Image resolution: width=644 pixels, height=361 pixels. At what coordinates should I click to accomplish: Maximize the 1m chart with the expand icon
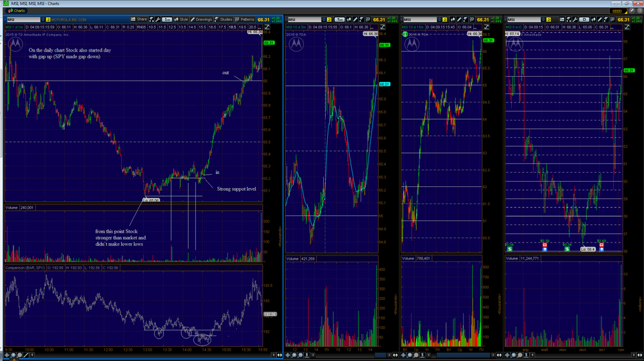tap(267, 26)
